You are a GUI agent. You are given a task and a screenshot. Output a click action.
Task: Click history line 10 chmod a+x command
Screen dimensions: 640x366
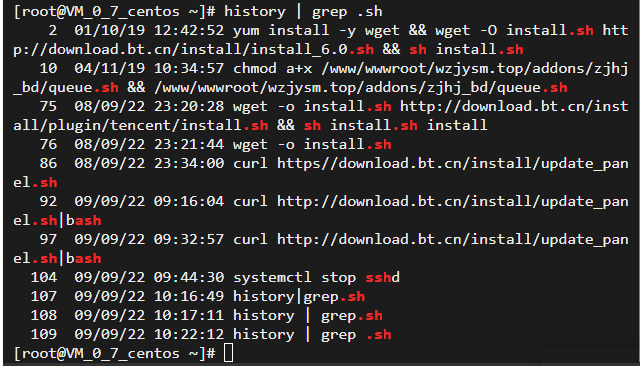click(x=320, y=78)
